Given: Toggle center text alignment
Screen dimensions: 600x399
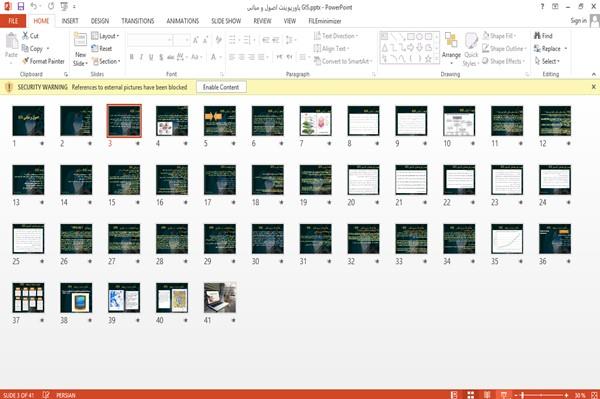Looking at the screenshot, I should (241, 57).
